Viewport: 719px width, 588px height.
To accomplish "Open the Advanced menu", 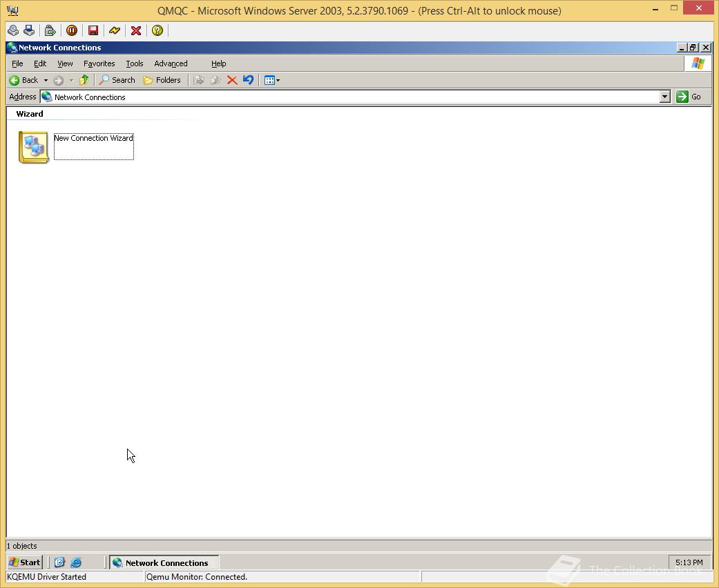I will 171,63.
